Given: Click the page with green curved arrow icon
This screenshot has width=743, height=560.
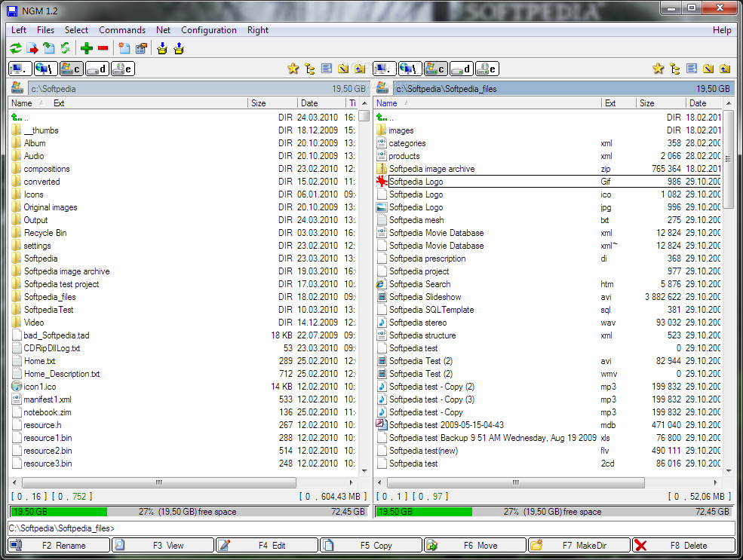Looking at the screenshot, I should [x=49, y=48].
